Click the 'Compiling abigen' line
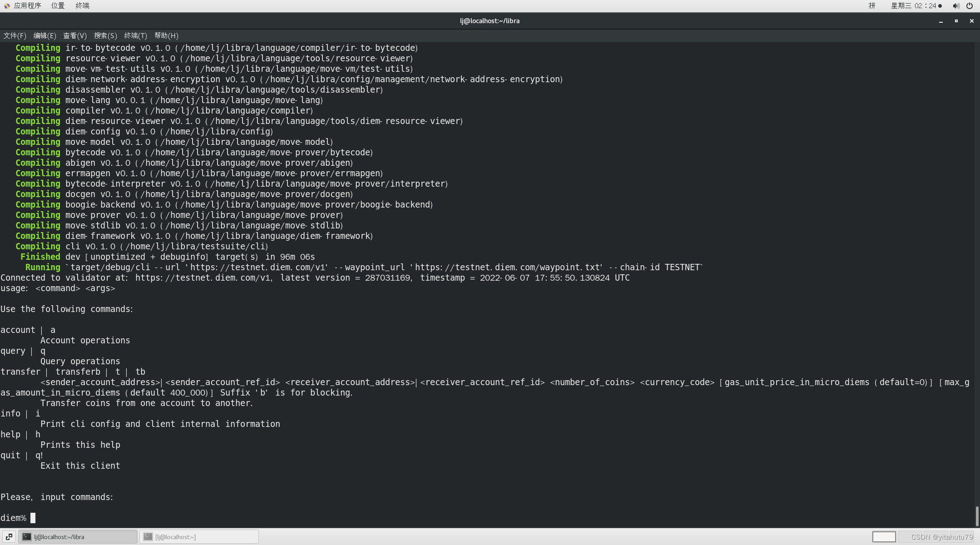The width and height of the screenshot is (980, 545). [184, 163]
